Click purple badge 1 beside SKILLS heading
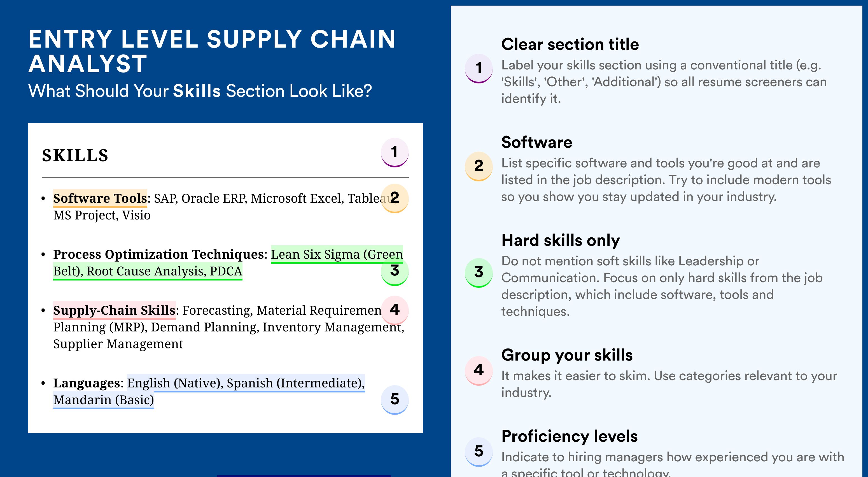 pos(395,152)
